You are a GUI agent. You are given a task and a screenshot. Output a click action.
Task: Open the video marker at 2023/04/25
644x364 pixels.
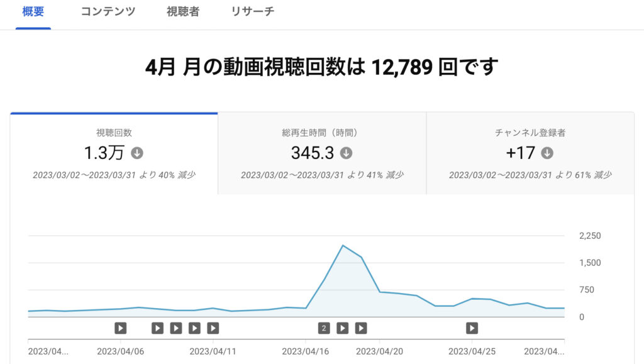[x=472, y=328]
